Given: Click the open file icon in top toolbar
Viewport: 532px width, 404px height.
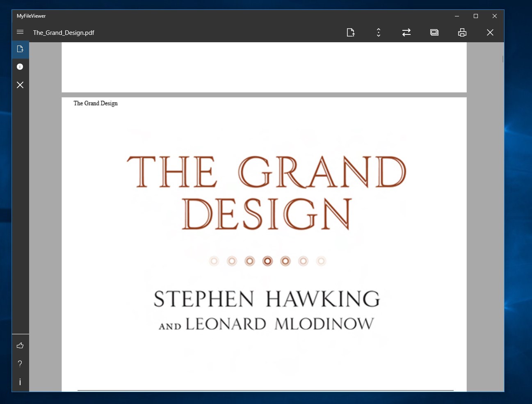Looking at the screenshot, I should [x=351, y=32].
